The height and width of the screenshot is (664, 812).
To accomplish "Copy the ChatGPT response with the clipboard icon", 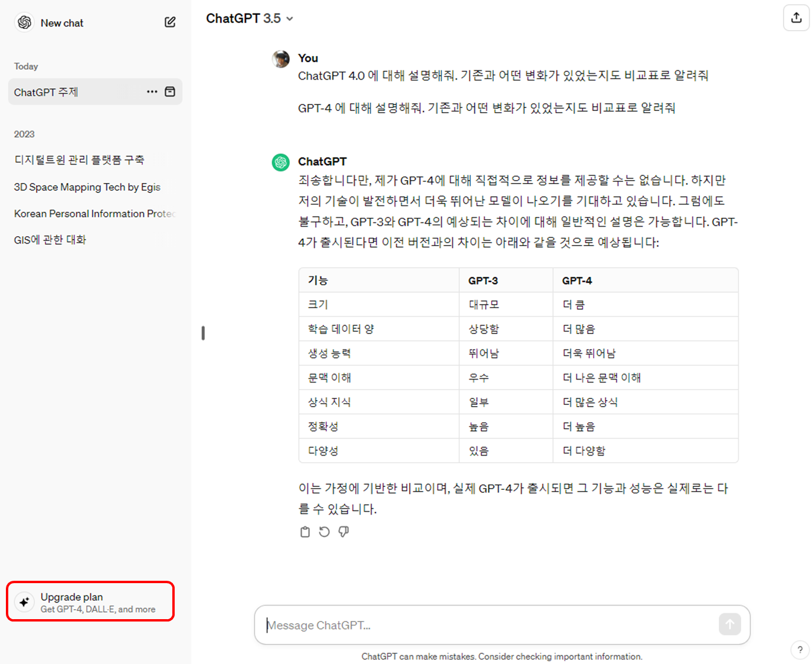I will tap(305, 532).
